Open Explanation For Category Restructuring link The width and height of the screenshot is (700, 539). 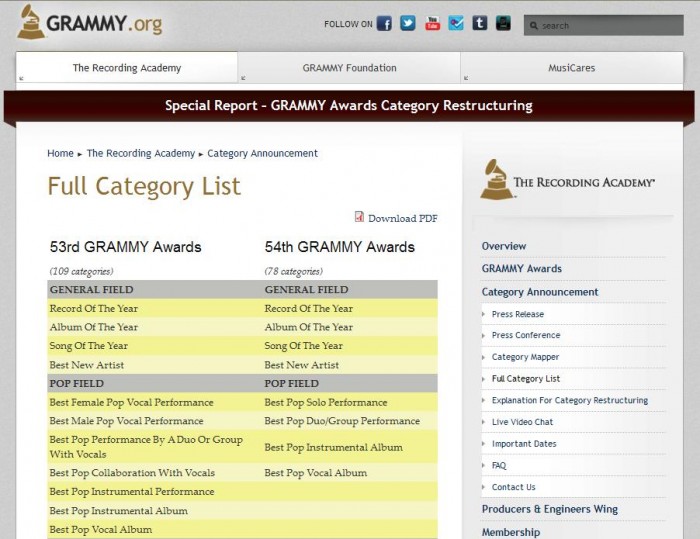coord(570,400)
